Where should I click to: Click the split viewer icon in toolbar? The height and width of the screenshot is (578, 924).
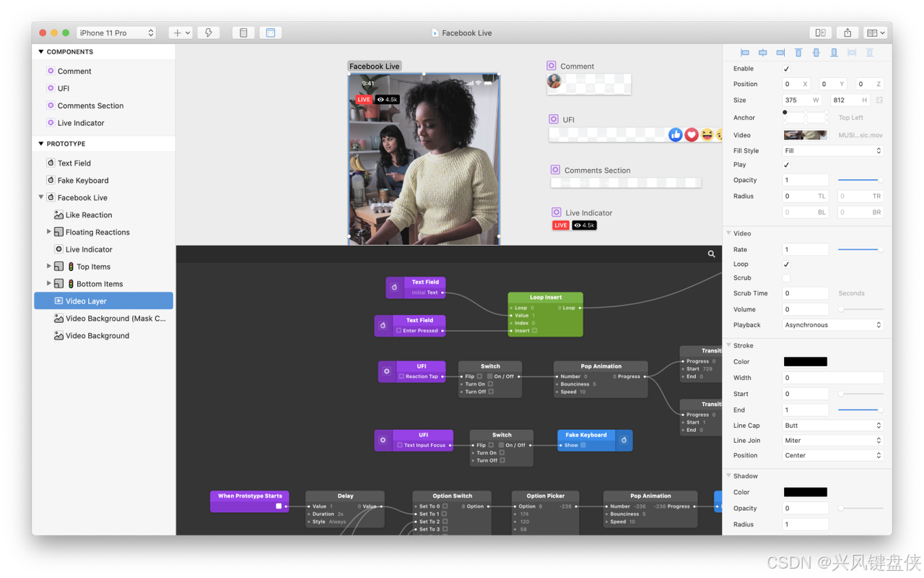(x=821, y=33)
